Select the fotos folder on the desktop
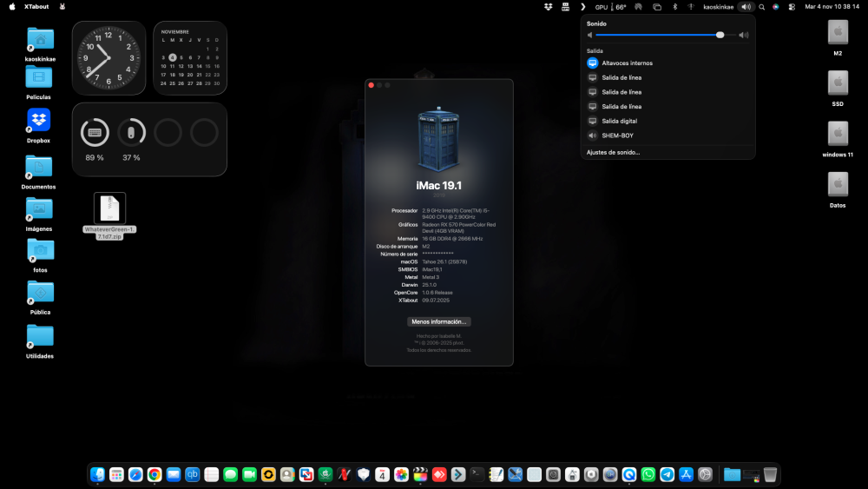Viewport: 868px width, 489px height. point(41,251)
